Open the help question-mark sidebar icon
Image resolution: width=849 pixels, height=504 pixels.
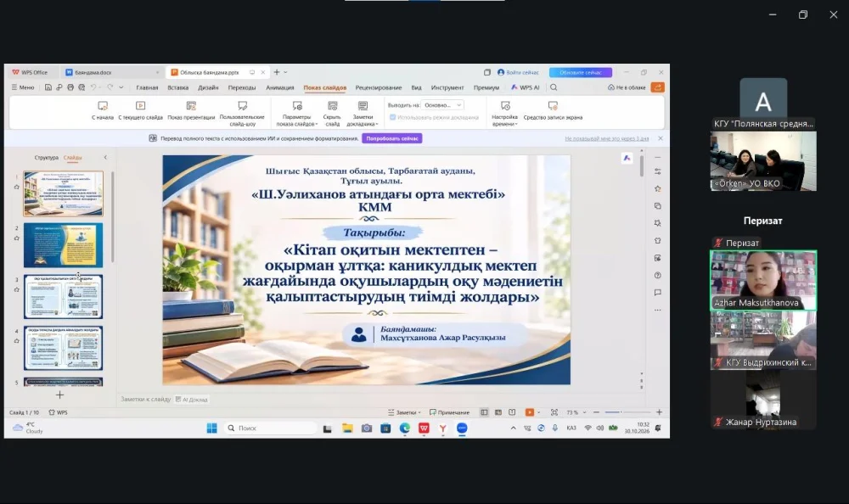coord(657,275)
